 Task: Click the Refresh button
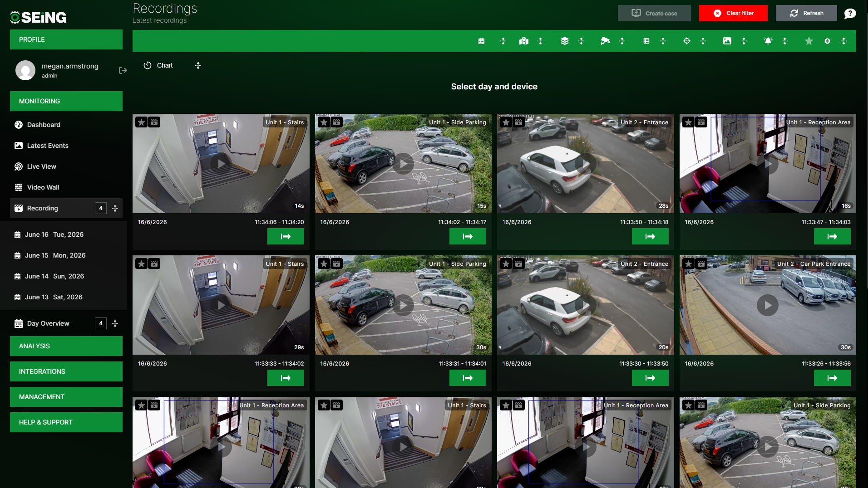coord(806,13)
